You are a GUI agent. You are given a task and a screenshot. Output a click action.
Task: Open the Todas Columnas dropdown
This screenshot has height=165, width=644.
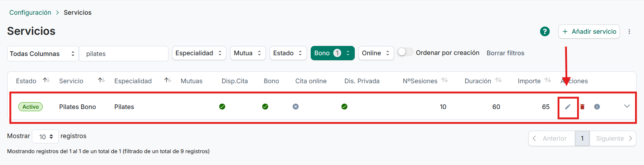tap(43, 54)
